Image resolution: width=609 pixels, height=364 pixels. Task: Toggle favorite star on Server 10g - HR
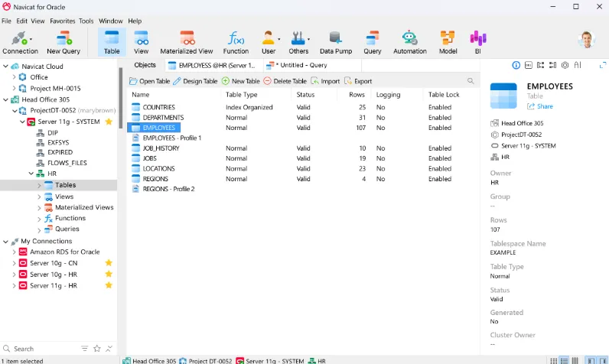coord(109,274)
